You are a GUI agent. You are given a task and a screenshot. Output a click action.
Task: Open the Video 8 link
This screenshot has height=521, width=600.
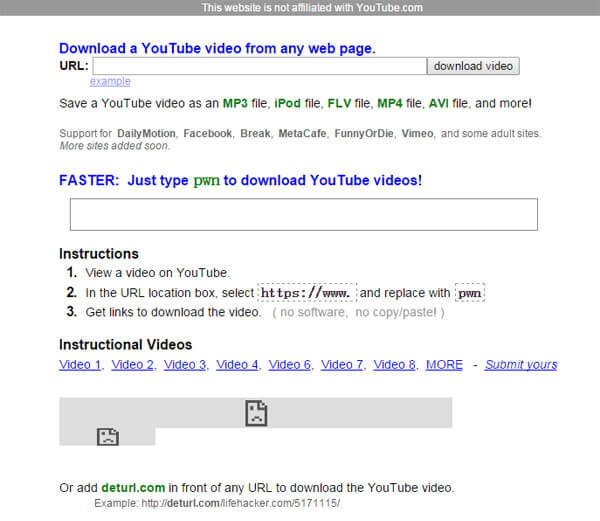(x=395, y=365)
